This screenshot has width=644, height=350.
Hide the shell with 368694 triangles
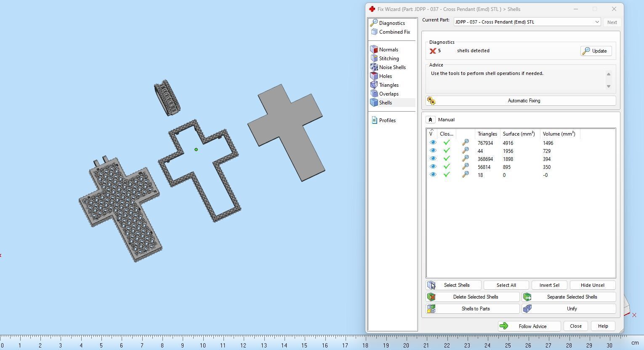point(433,159)
